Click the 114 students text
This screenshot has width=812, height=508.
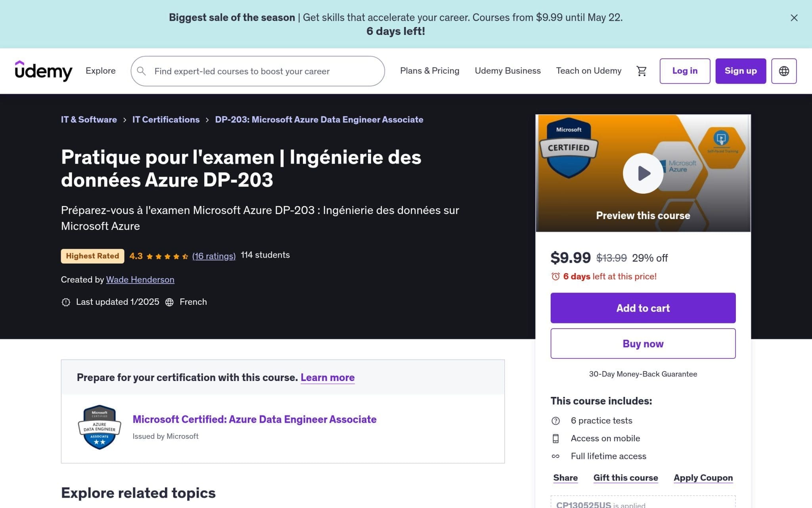tap(265, 255)
